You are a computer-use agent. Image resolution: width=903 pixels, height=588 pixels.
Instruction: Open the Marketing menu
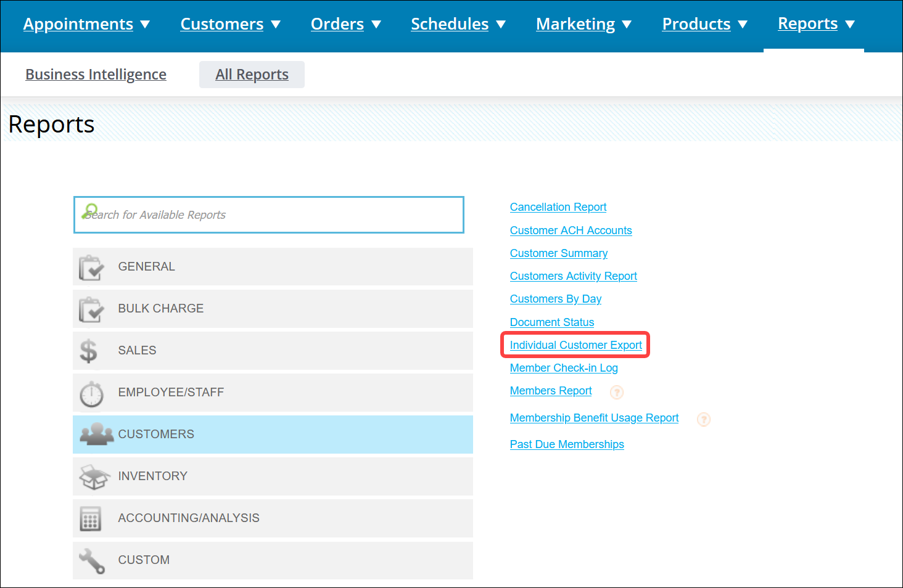pyautogui.click(x=575, y=24)
